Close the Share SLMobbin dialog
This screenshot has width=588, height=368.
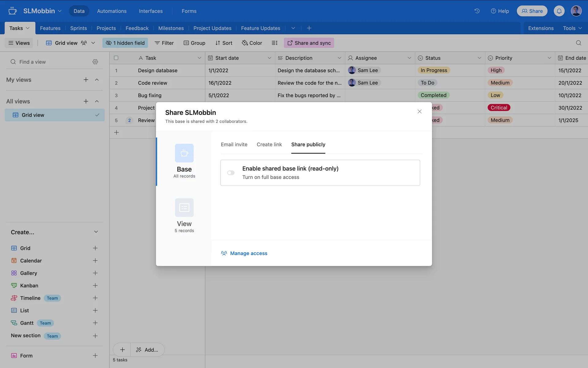(x=419, y=112)
